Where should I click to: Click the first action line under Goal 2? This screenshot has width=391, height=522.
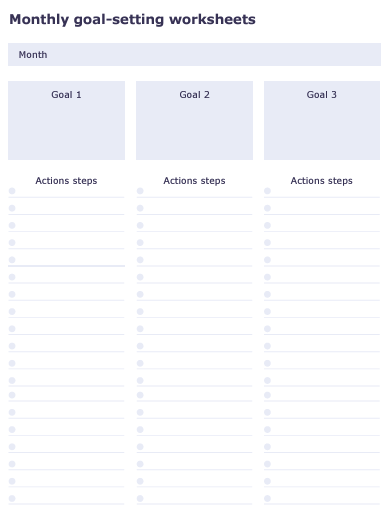(x=194, y=192)
